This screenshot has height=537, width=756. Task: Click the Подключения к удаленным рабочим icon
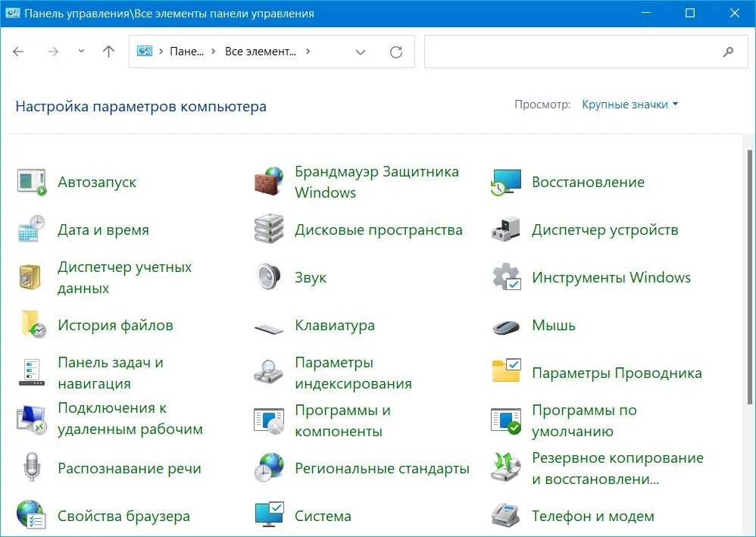click(x=32, y=420)
